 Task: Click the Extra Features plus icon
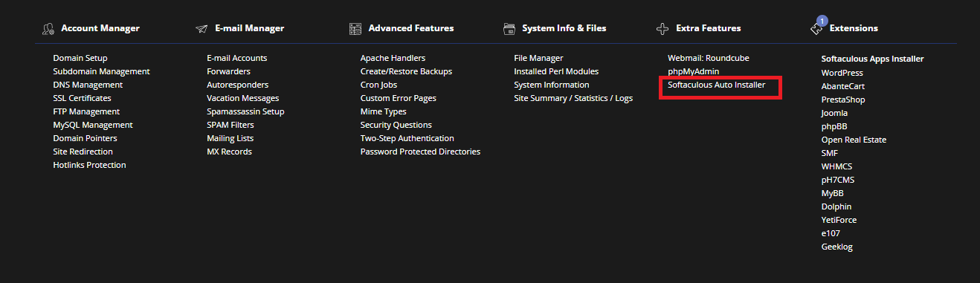663,29
